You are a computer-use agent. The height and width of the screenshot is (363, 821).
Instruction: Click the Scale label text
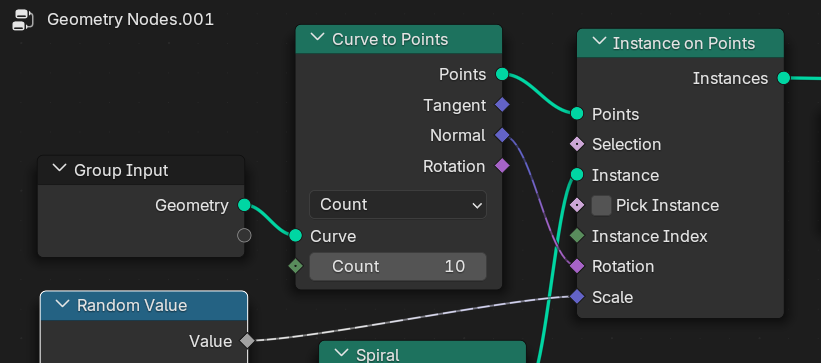point(612,297)
